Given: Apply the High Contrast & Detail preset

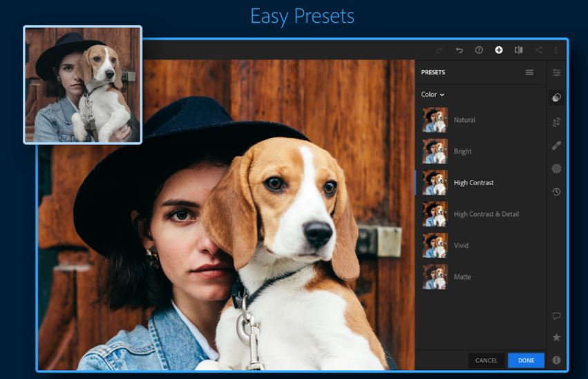Looking at the screenshot, I should [481, 214].
